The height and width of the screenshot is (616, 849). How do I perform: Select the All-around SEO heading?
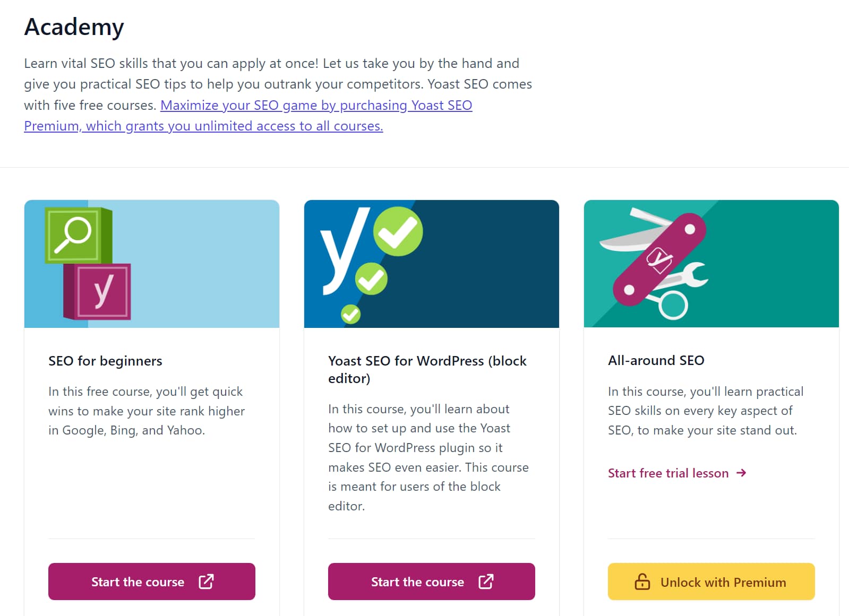[x=656, y=360]
